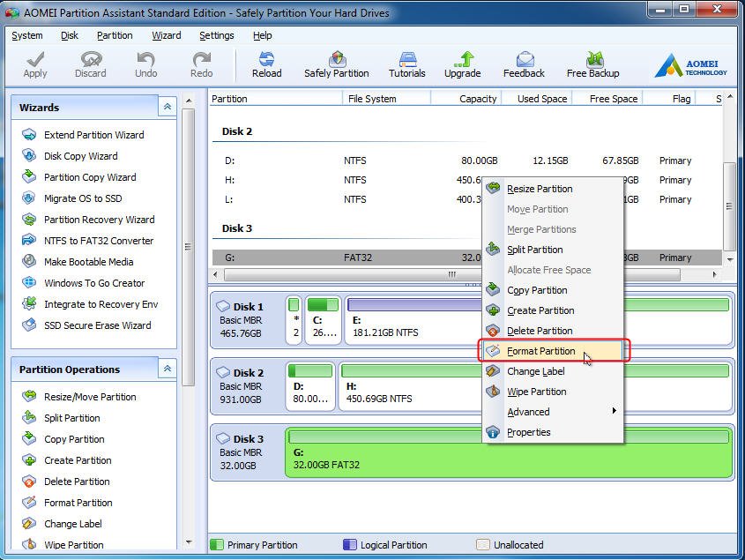Click Wipe Partition in Partition Operations panel
The height and width of the screenshot is (560, 745).
point(63,545)
